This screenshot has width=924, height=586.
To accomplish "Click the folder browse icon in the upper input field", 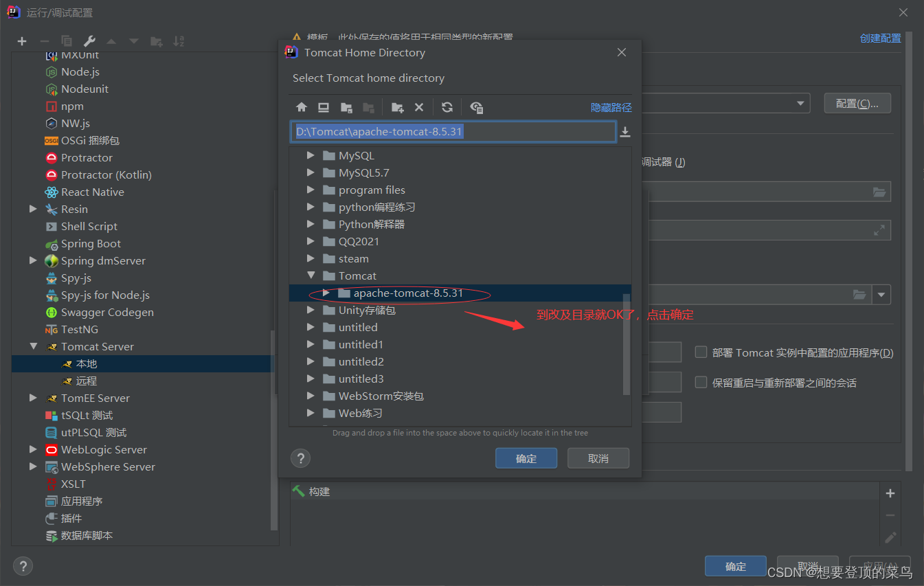I will [879, 192].
